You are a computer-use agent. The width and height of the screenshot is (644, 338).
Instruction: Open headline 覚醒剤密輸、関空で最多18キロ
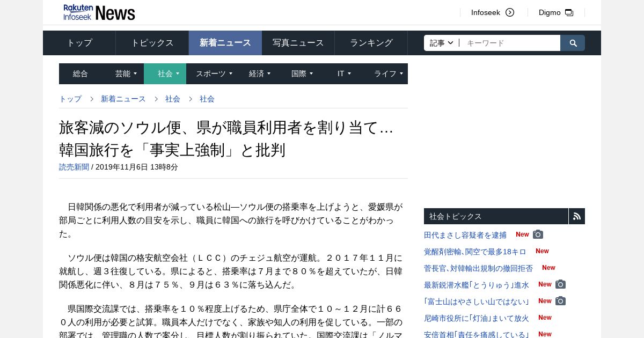[x=475, y=252]
